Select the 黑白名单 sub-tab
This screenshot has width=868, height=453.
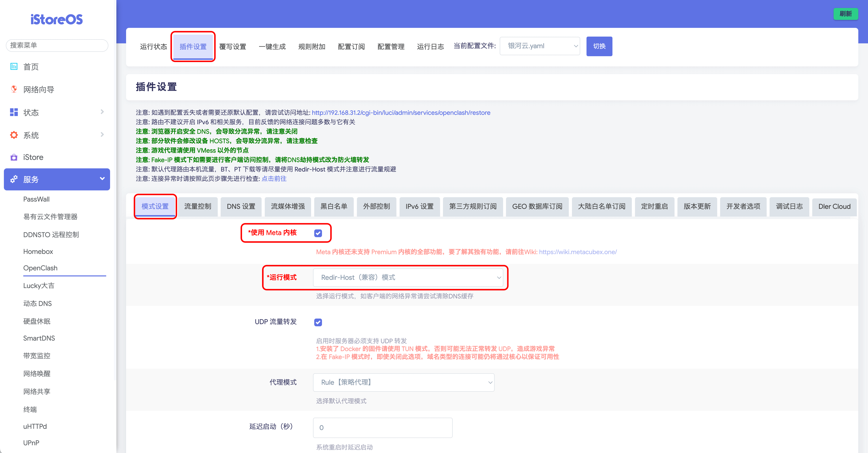pyautogui.click(x=334, y=206)
